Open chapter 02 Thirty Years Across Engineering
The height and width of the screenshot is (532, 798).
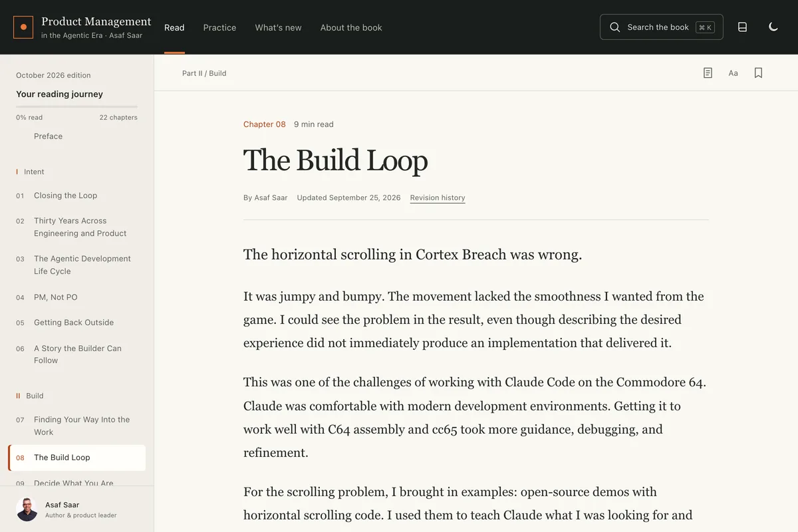(76, 227)
